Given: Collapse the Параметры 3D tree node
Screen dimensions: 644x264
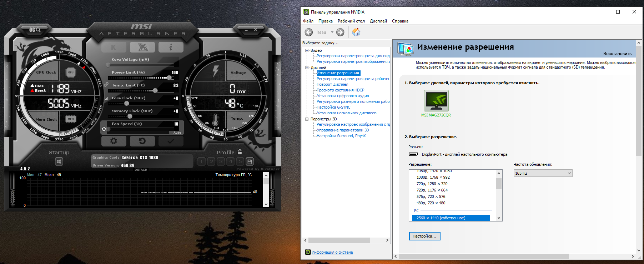Looking at the screenshot, I should pos(307,119).
